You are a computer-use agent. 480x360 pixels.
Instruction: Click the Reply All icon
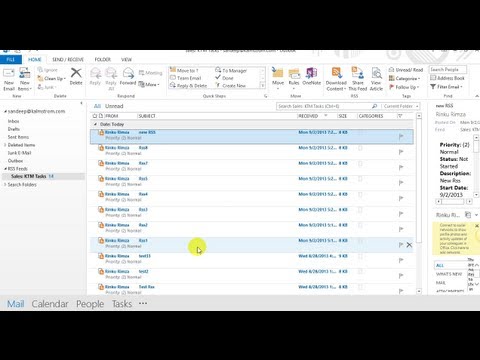pyautogui.click(x=111, y=73)
